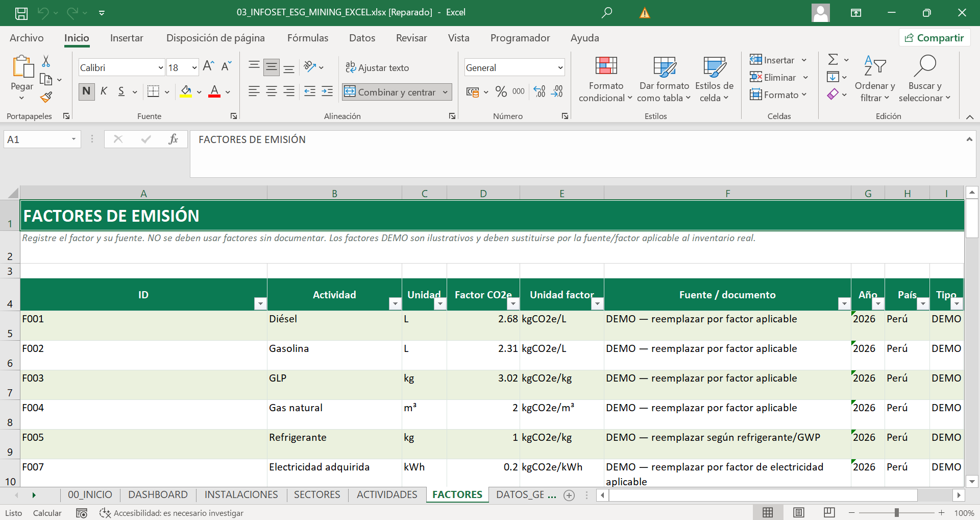This screenshot has height=520, width=980.
Task: Open Estilos de celda gallery
Action: tap(714, 79)
